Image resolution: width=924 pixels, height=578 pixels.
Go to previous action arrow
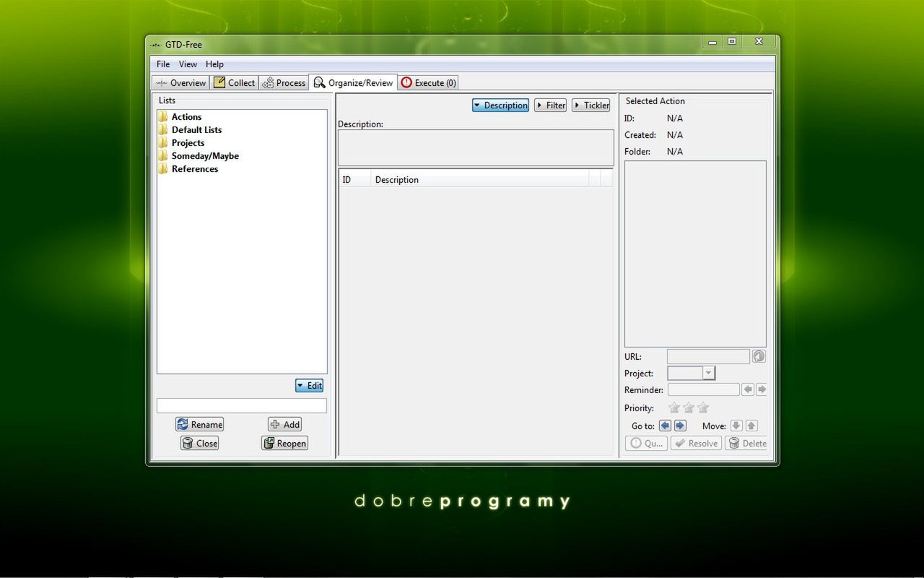(x=665, y=426)
